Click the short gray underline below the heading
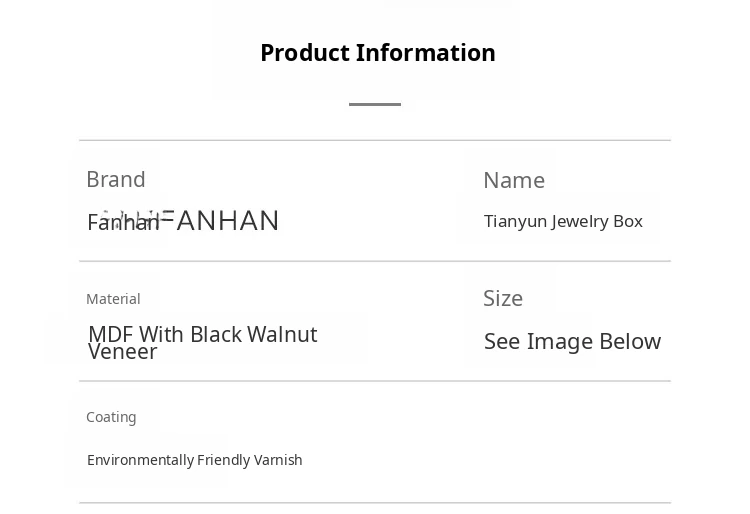Screen dimensions: 750x514 [x=375, y=104]
